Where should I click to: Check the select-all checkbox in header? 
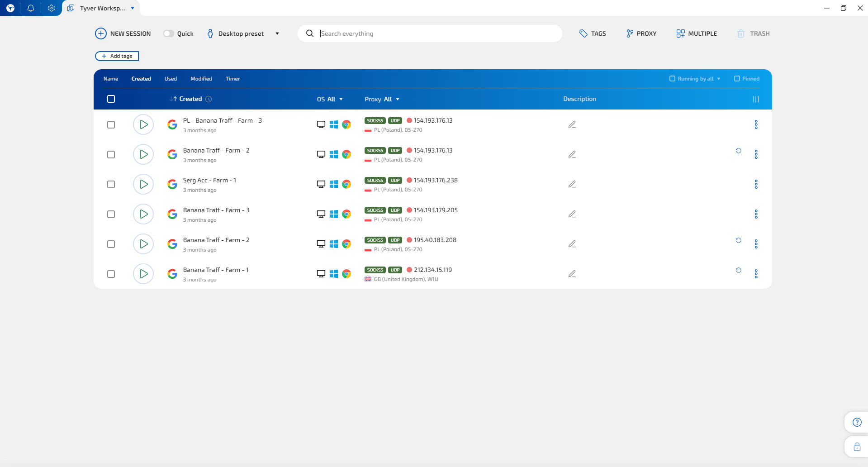(x=111, y=99)
